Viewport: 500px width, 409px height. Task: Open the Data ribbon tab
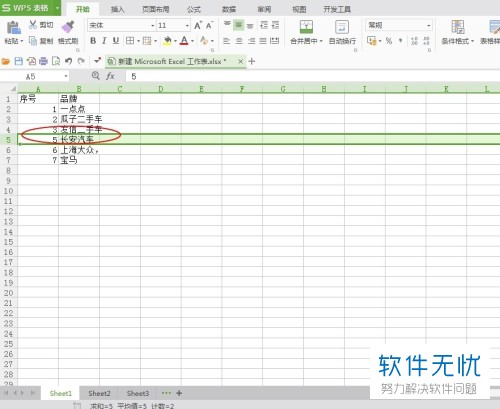tap(229, 9)
